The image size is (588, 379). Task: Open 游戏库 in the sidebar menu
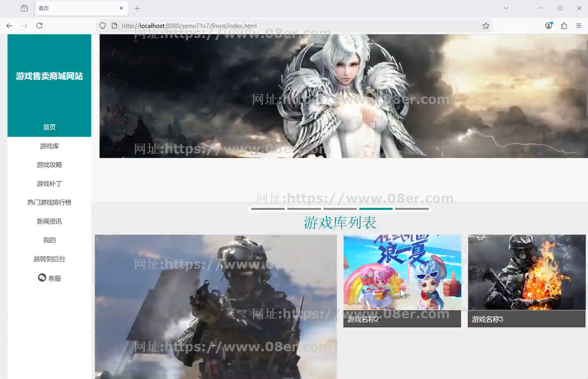[50, 146]
